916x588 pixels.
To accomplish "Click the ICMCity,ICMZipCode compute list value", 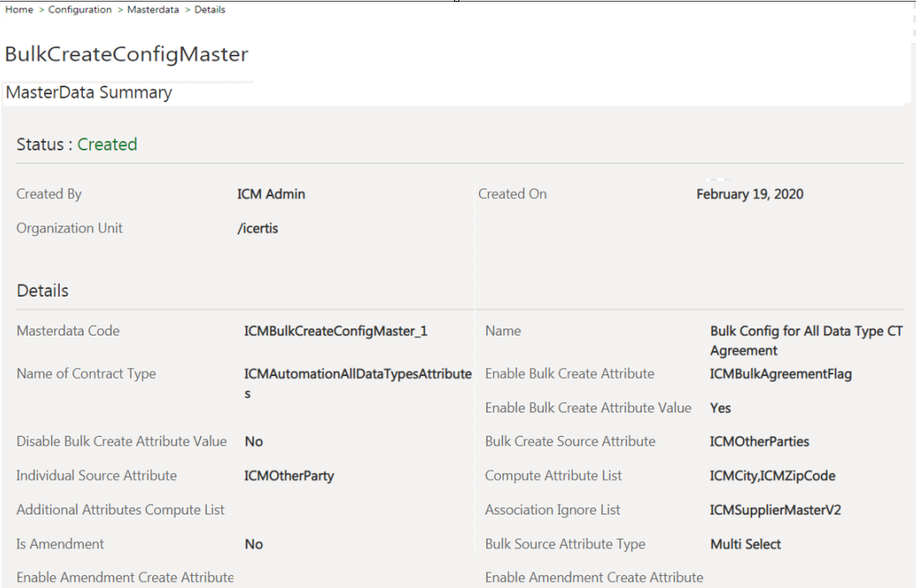I will (x=772, y=476).
